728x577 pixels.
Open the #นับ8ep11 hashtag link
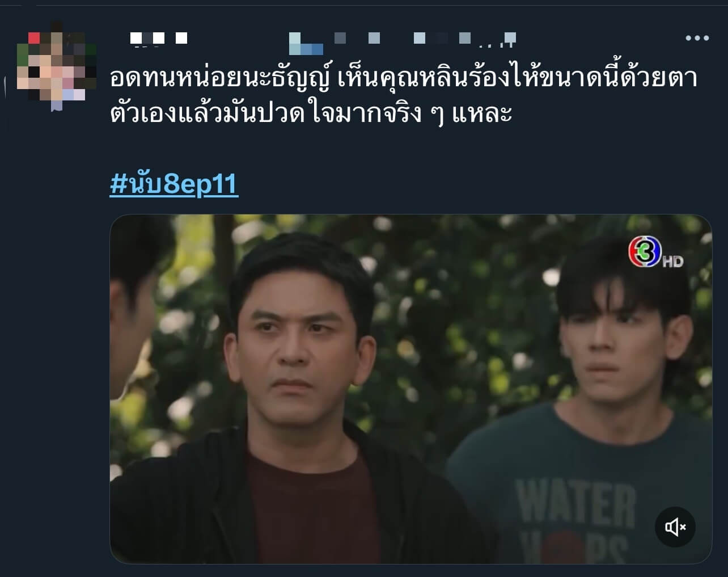coord(174,184)
